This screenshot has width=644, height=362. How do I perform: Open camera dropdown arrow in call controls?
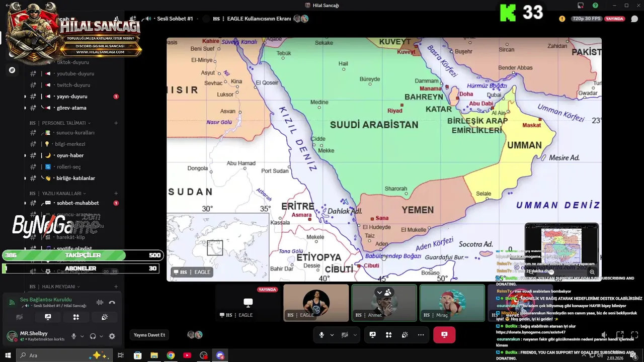pyautogui.click(x=355, y=335)
